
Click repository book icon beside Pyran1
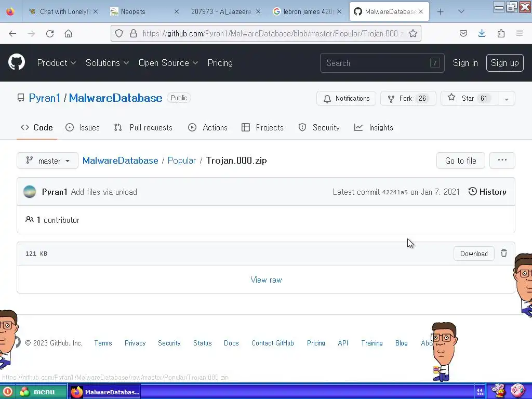21,98
